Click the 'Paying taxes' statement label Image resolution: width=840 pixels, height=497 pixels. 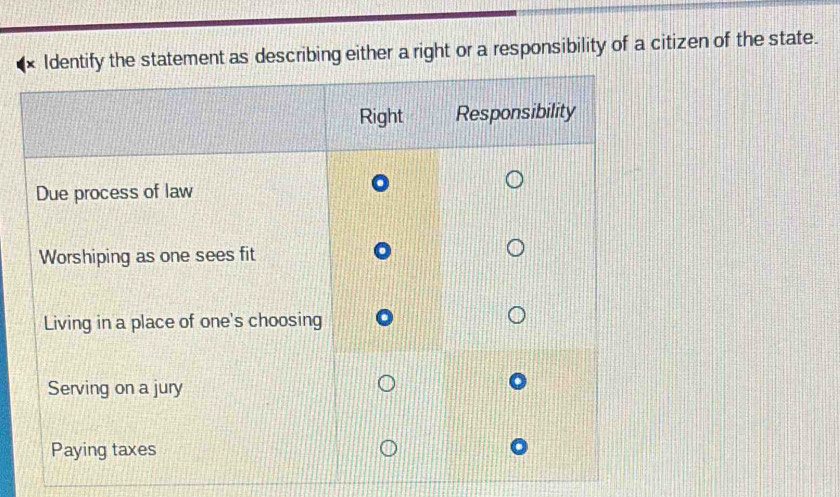104,450
